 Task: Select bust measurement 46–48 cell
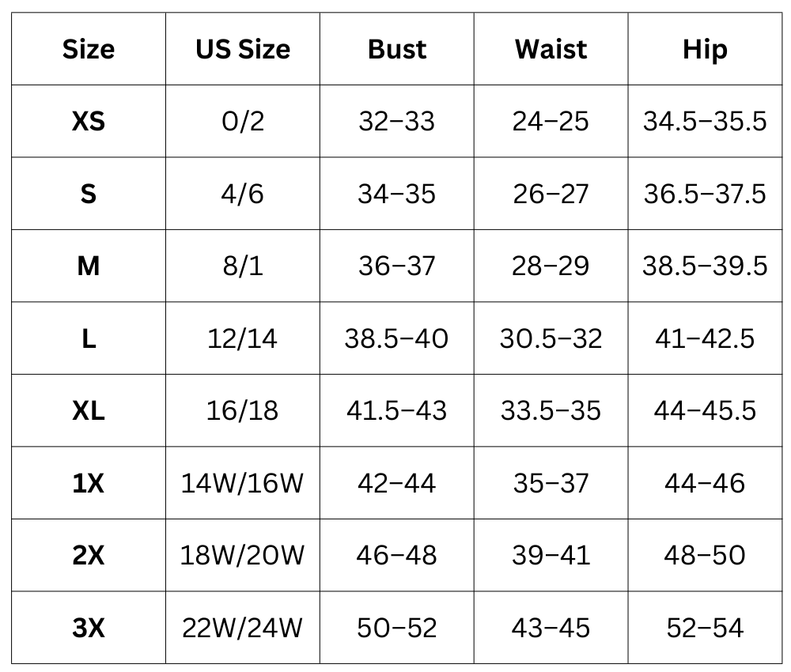pyautogui.click(x=397, y=556)
